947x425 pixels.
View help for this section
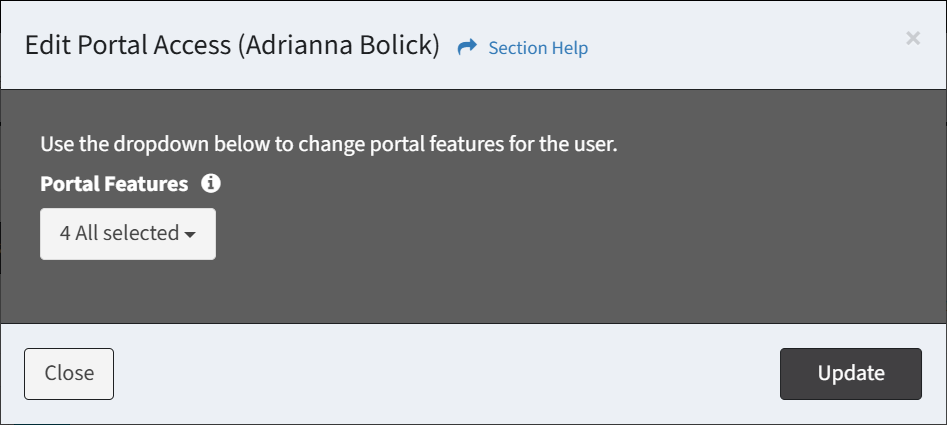[x=537, y=48]
